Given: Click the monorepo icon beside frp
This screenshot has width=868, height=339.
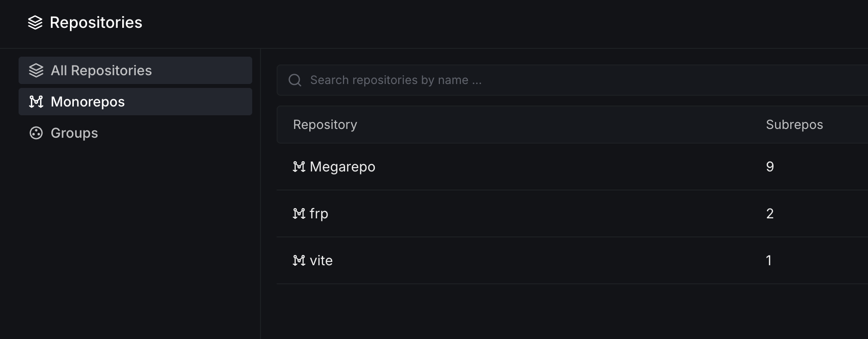Looking at the screenshot, I should [299, 213].
